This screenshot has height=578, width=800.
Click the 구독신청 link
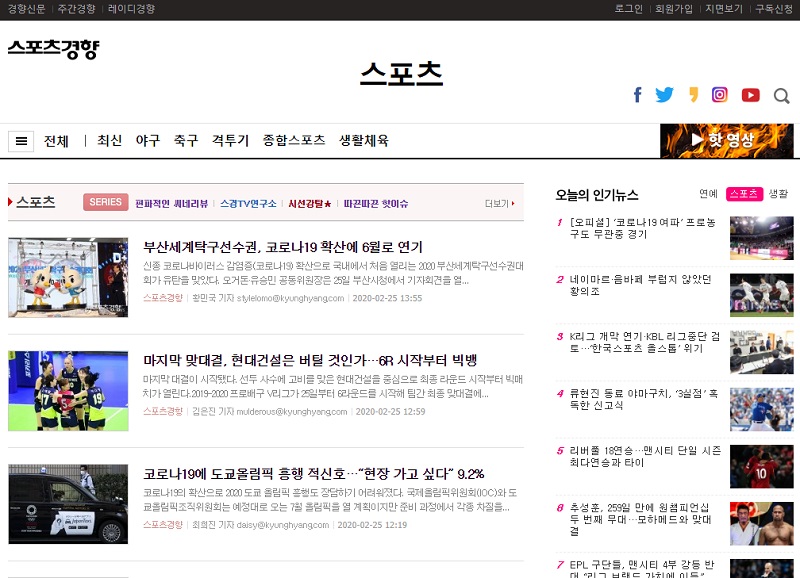pos(774,9)
